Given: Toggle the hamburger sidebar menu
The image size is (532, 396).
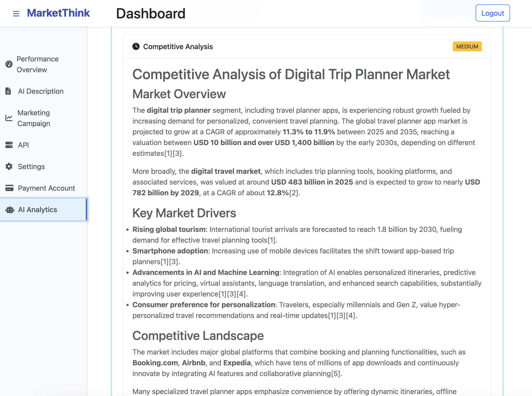Looking at the screenshot, I should [16, 14].
